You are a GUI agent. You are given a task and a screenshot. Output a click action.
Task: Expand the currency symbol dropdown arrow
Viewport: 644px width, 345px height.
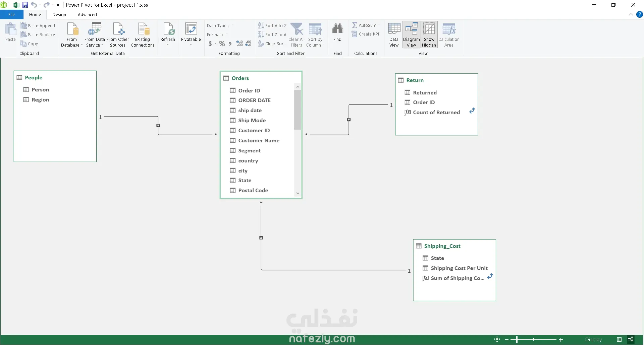point(215,44)
